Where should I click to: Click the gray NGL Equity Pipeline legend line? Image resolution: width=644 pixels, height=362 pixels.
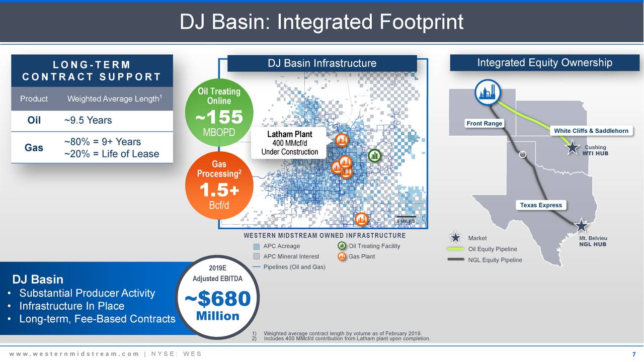tap(455, 260)
